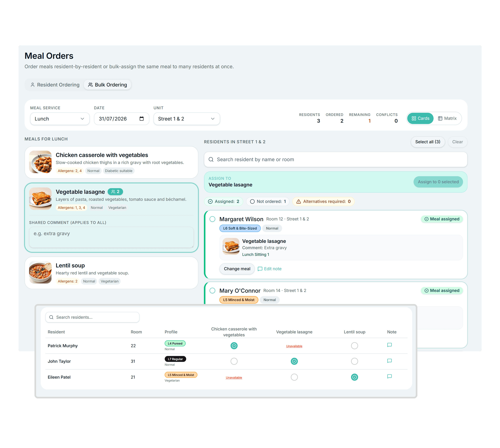
Task: Click the date field 31/07/2026
Action: click(122, 119)
